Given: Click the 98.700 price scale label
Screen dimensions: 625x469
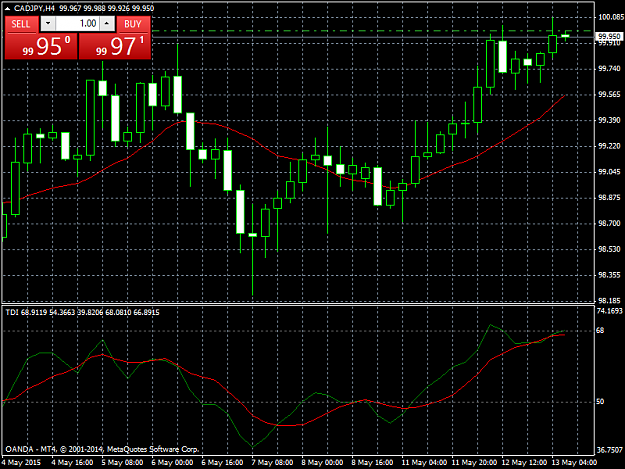Looking at the screenshot, I should pyautogui.click(x=609, y=224).
